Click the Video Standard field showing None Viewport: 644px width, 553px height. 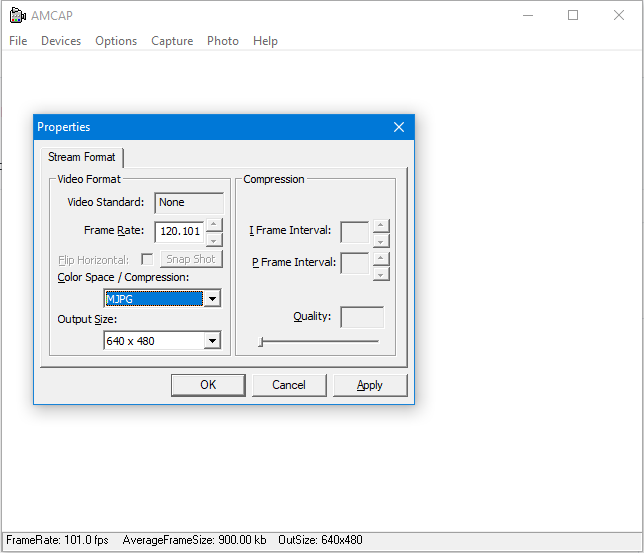click(x=189, y=203)
